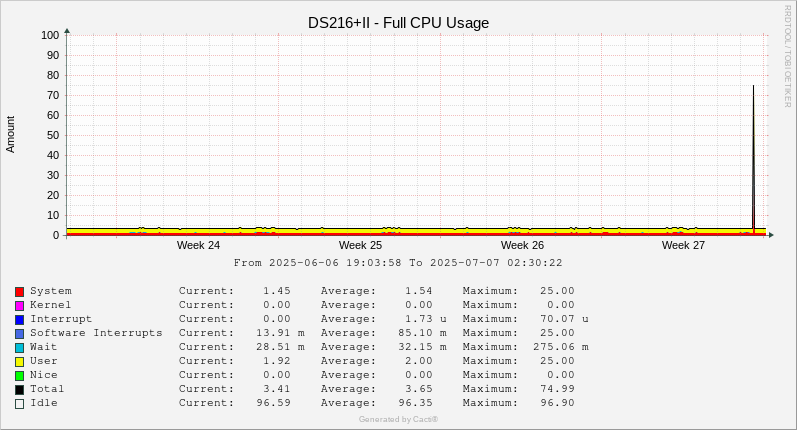Click the Week 26 axis label

click(522, 245)
